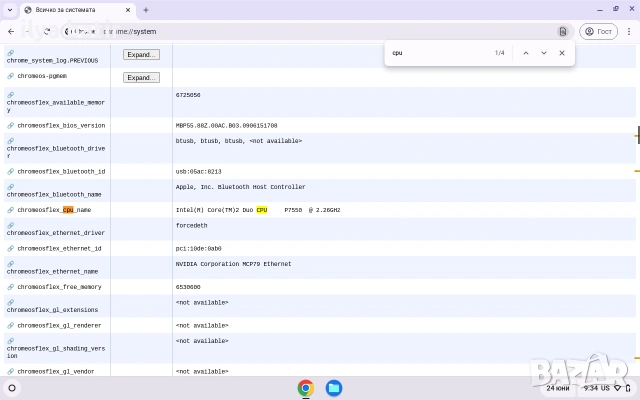Click the btusb bluetooth driver value
Viewport: 640px width, 400px height.
click(x=239, y=141)
